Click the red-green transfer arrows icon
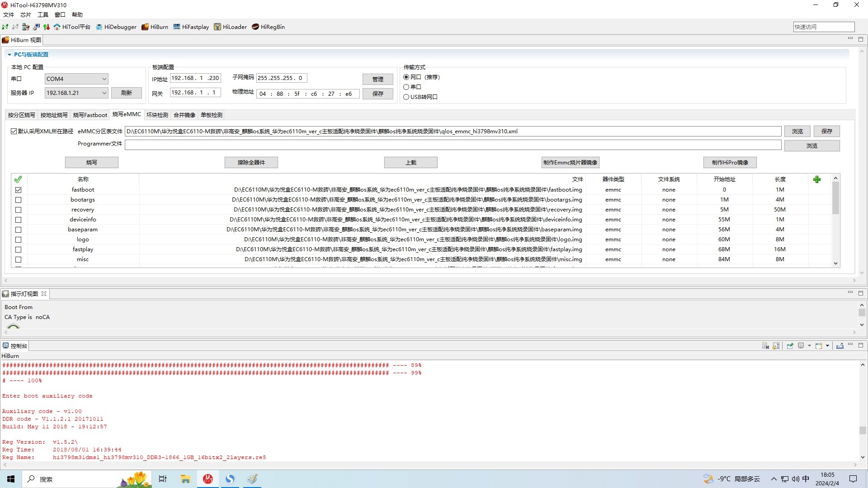Image resolution: width=868 pixels, height=488 pixels. click(x=47, y=27)
